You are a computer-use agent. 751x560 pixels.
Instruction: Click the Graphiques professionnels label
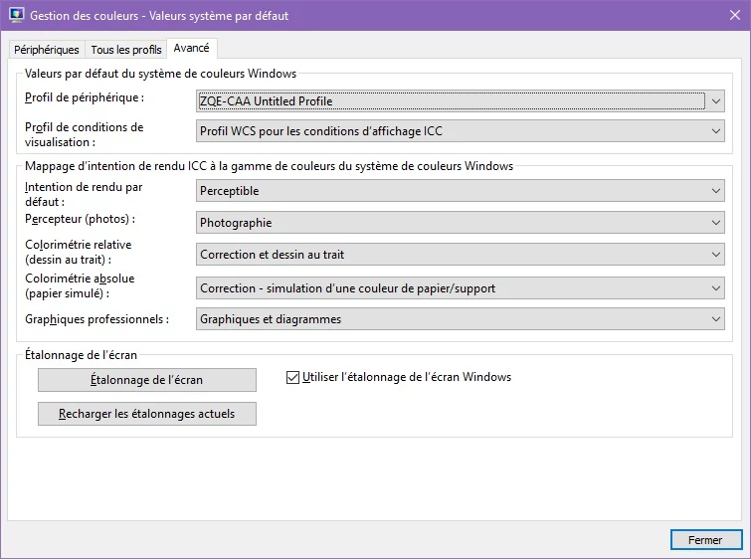[x=96, y=319]
